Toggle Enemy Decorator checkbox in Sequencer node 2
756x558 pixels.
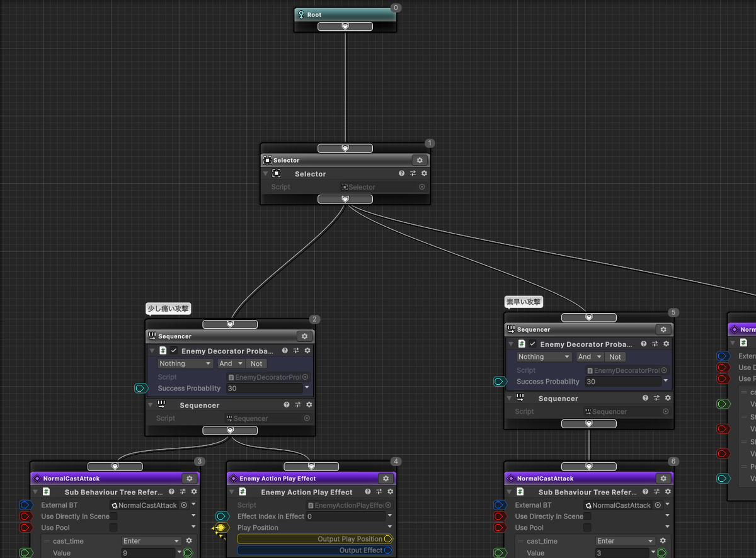[174, 351]
